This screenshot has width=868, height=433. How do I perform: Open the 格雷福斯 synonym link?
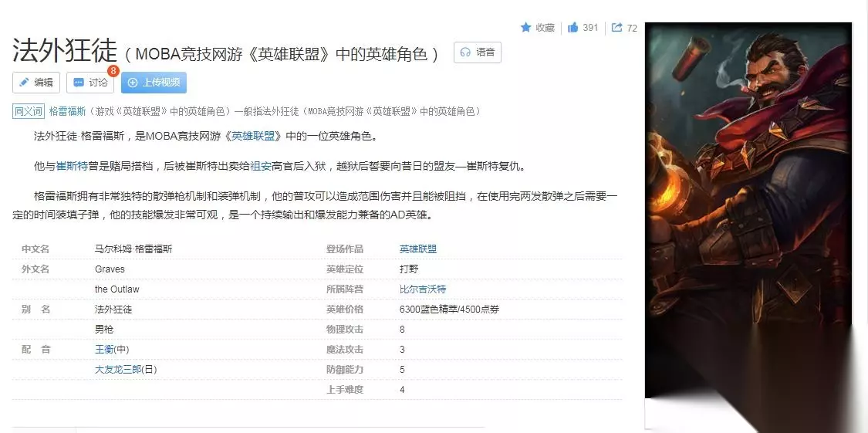(68, 111)
